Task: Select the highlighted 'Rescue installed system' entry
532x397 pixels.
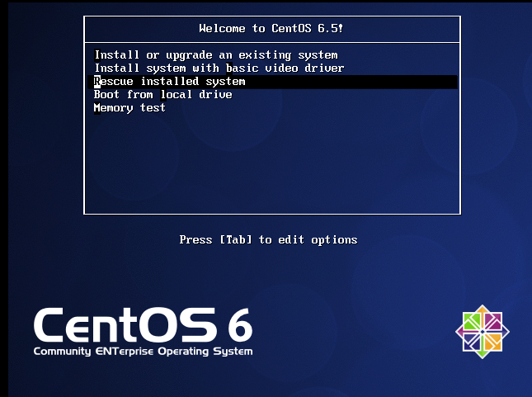Action: point(272,82)
